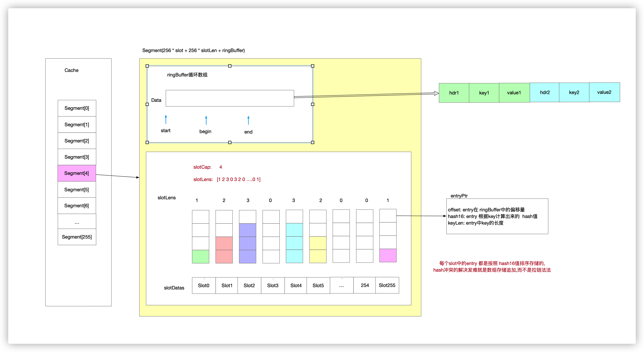Select the Segment[3] cell
Viewport: 644px width, 352px height.
(x=77, y=157)
